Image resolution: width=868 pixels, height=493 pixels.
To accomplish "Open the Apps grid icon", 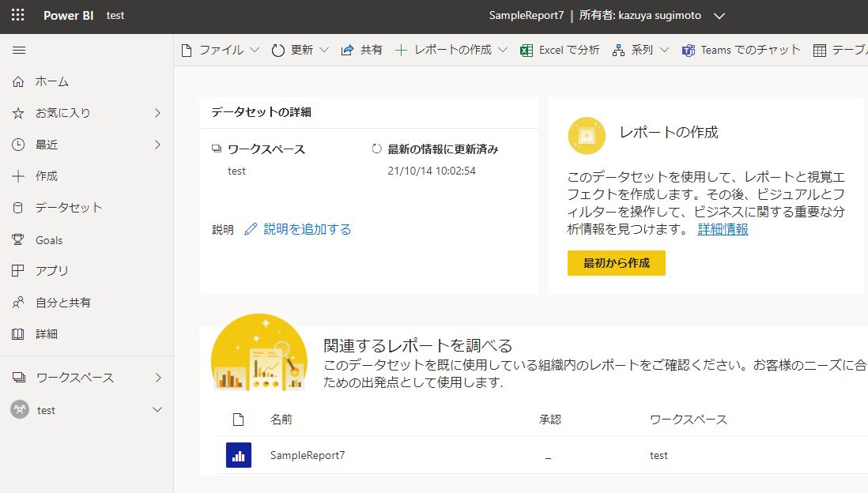I will pyautogui.click(x=19, y=271).
